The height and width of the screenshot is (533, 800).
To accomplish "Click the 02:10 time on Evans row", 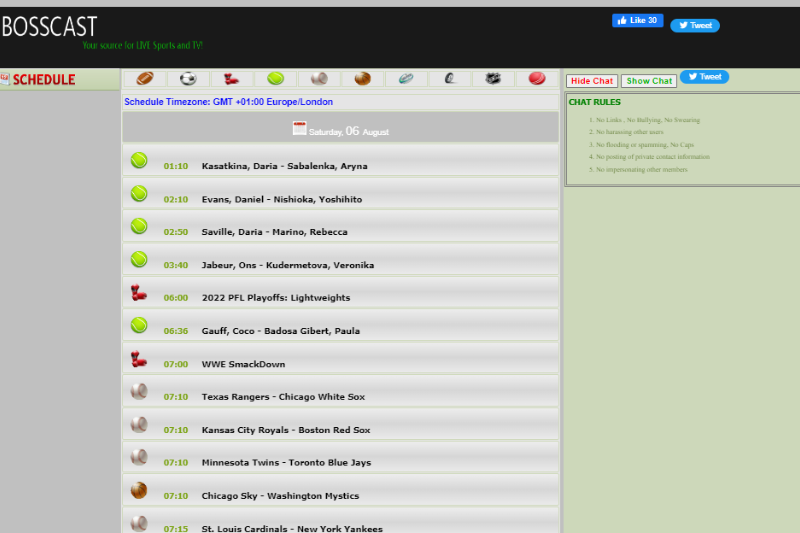I will [176, 199].
